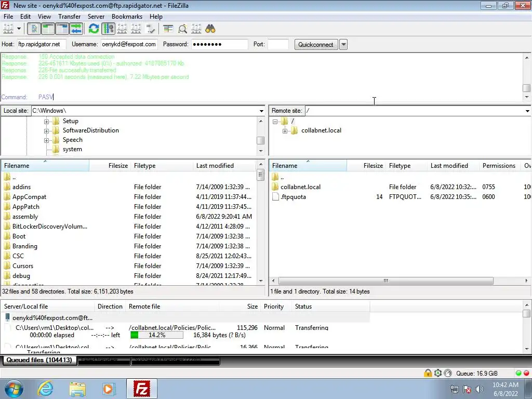The height and width of the screenshot is (399, 532).
Task: Open Windows Media Player from taskbar
Action: point(109,389)
